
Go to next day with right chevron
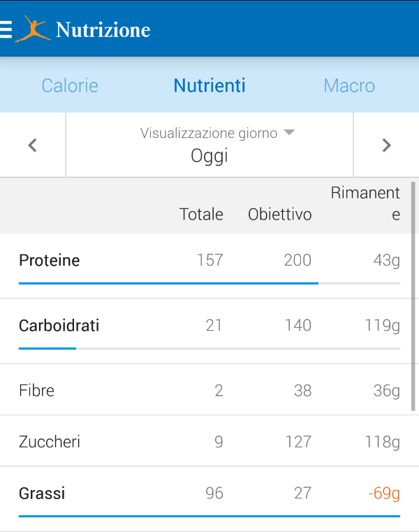[386, 145]
